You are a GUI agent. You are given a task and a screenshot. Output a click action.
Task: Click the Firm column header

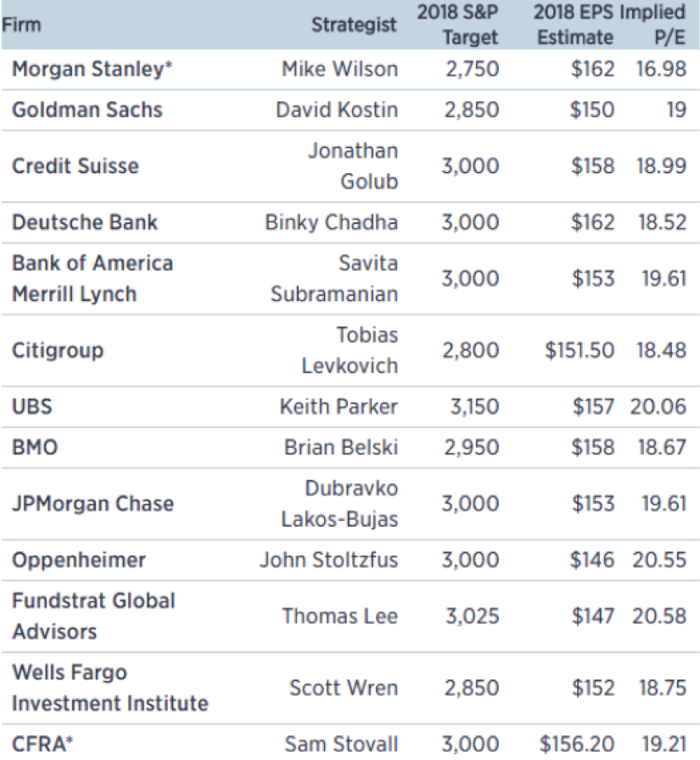click(x=21, y=24)
